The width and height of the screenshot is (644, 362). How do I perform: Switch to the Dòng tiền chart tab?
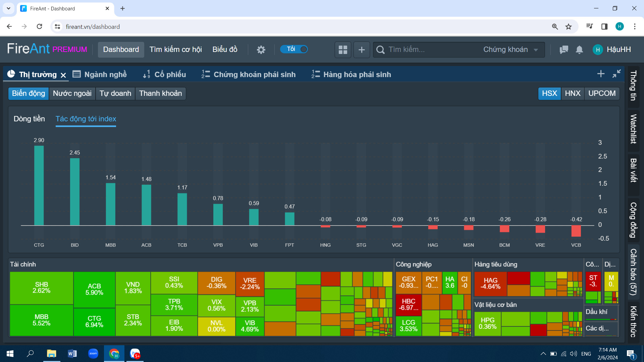coord(29,119)
